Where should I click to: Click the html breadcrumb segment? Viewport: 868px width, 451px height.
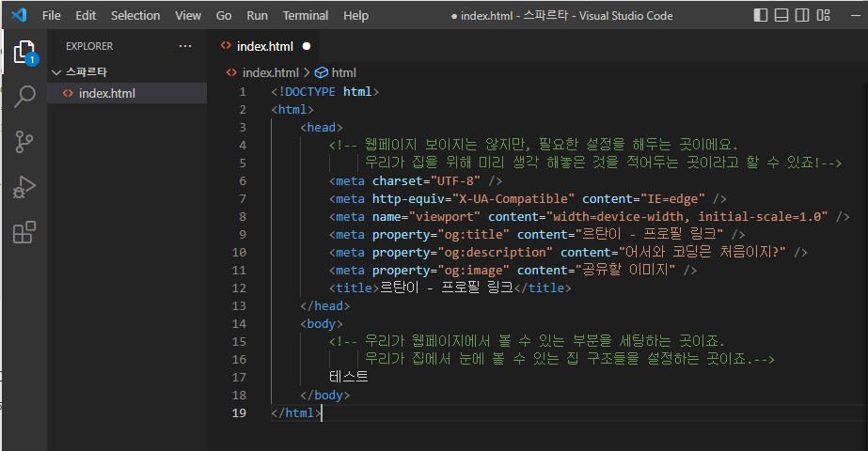[343, 72]
